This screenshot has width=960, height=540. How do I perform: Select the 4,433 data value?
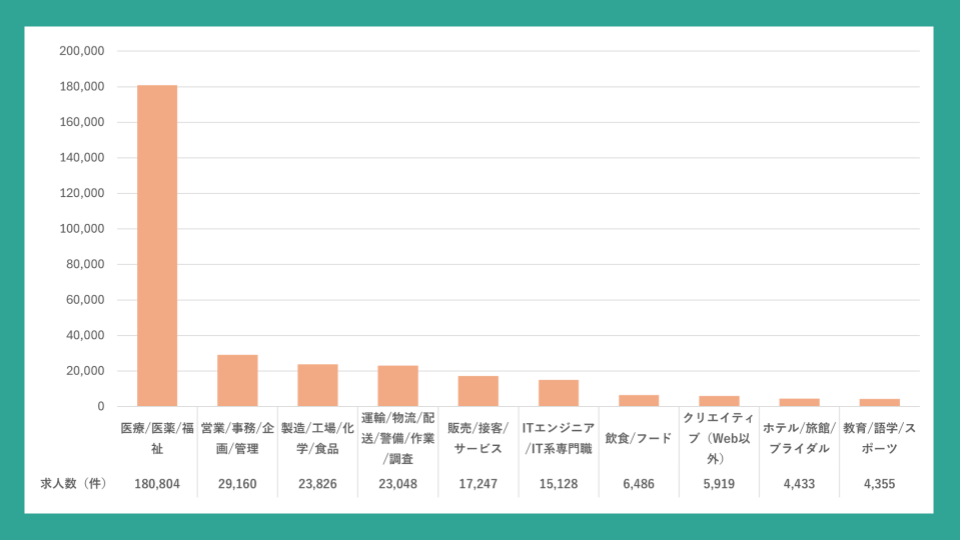(x=799, y=484)
